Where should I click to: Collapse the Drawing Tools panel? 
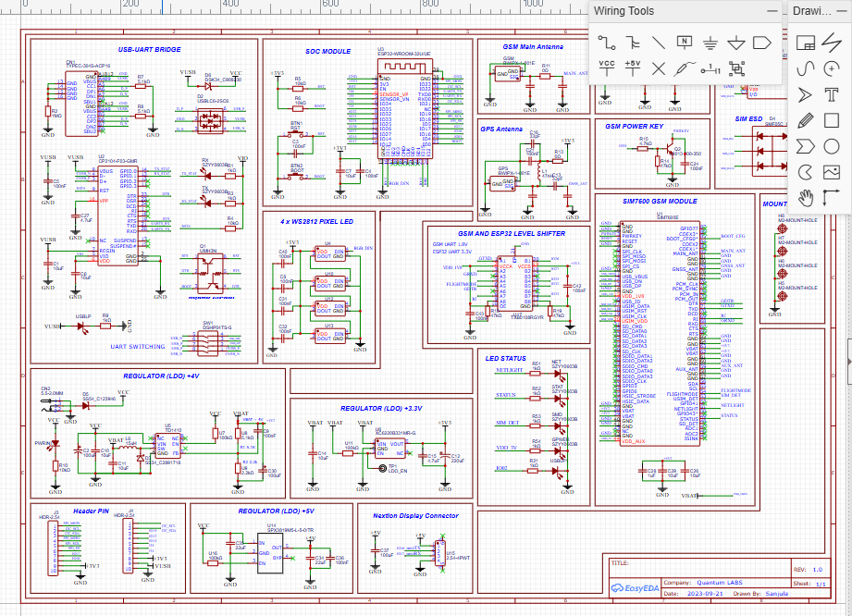point(844,11)
